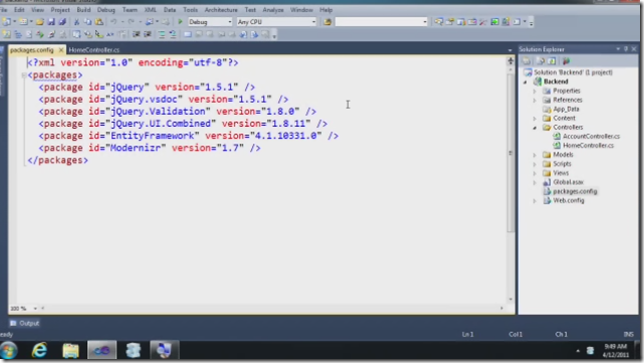Toggle a bookmark on the current line
Image resolution: width=644 pixels, height=363 pixels.
(188, 34)
